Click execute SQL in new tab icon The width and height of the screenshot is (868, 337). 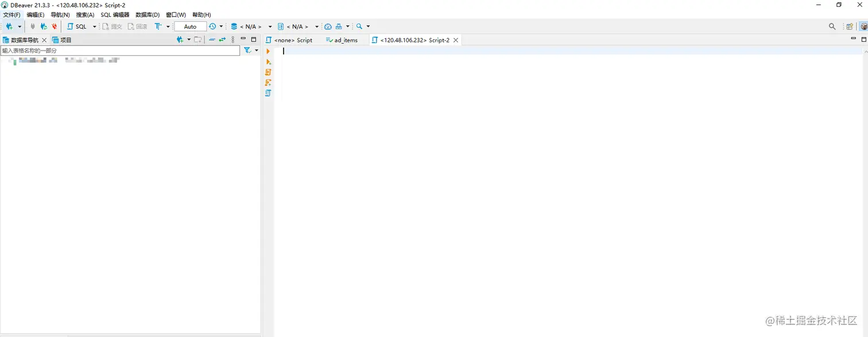pos(268,62)
